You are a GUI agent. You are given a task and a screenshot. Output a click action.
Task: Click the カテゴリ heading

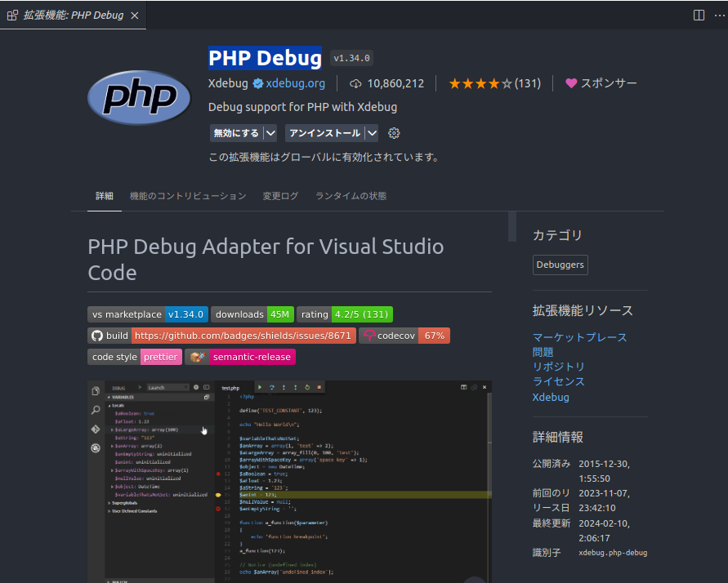tap(557, 235)
